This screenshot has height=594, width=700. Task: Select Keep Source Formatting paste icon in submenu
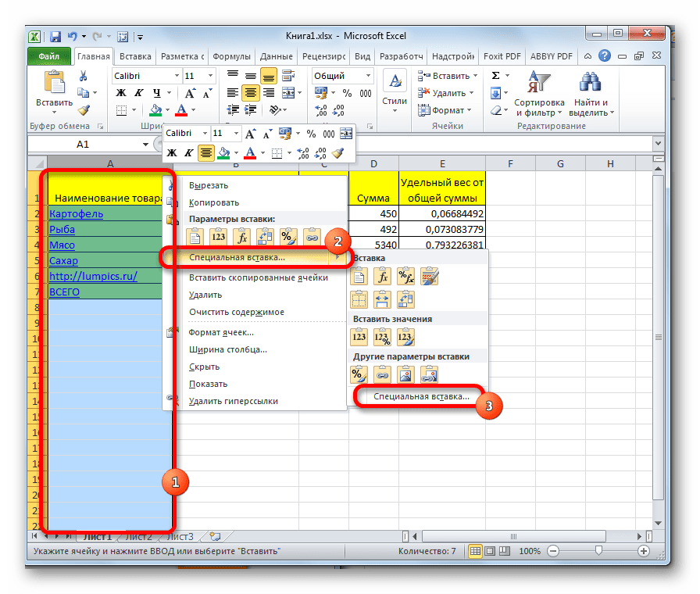coord(430,275)
